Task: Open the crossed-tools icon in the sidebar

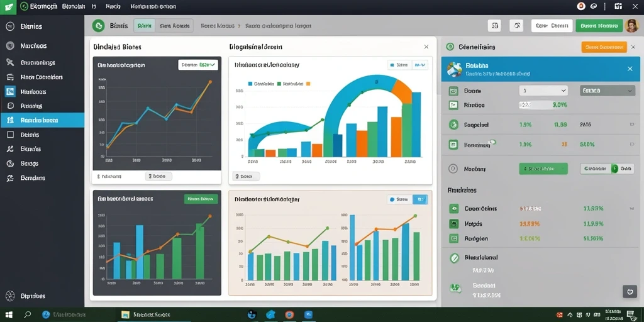Action: [10, 62]
